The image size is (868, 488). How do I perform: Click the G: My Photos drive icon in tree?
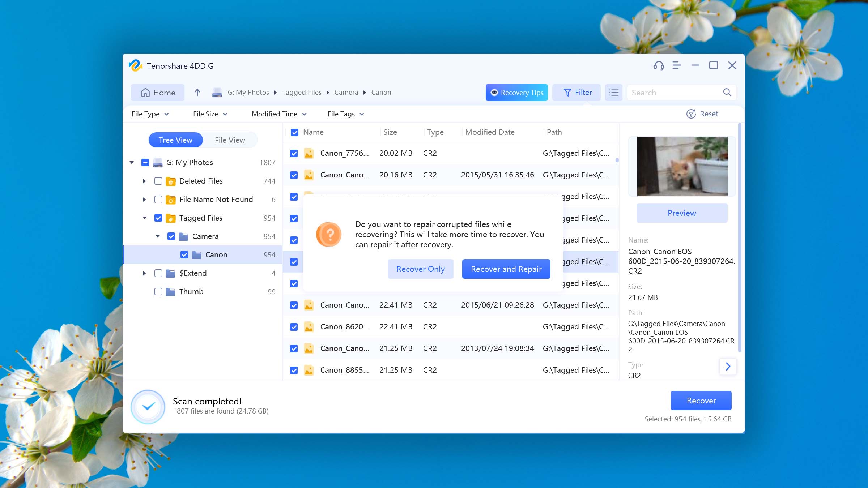(x=158, y=163)
